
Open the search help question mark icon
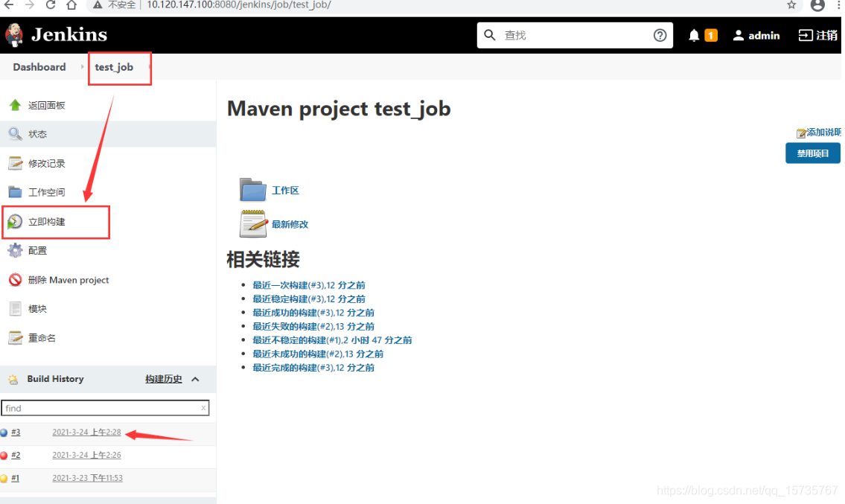point(660,35)
